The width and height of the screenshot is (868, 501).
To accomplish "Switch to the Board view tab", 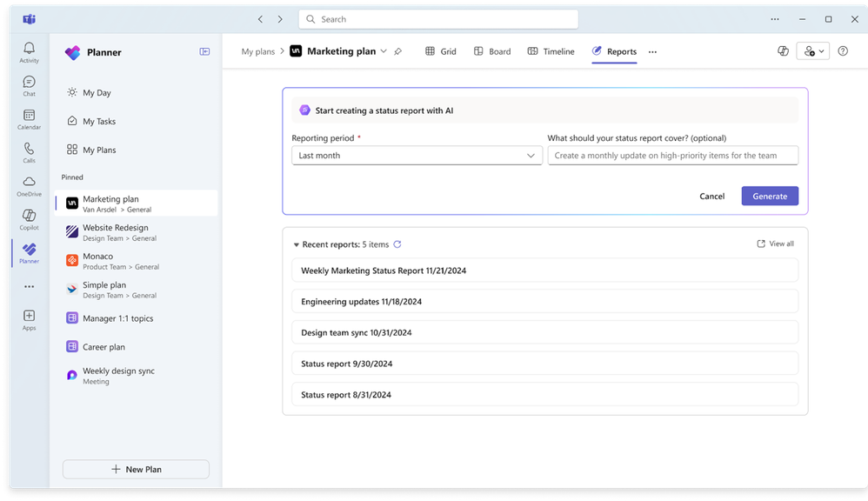I will pos(492,51).
